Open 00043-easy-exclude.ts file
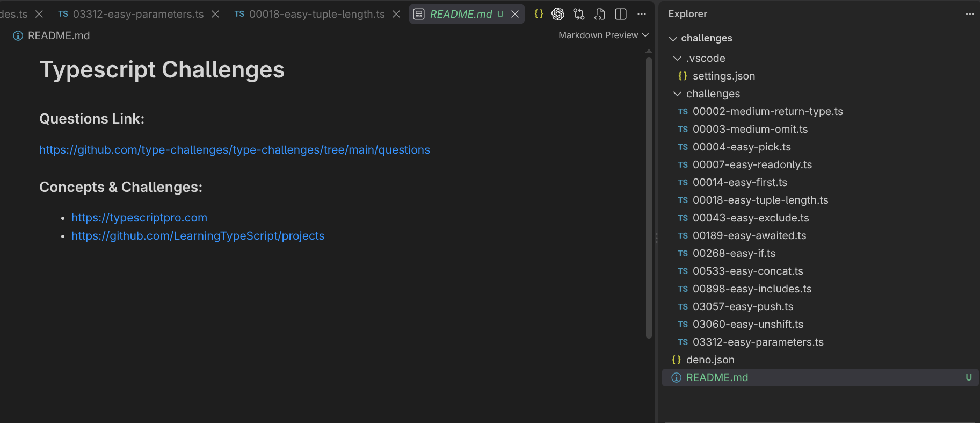The height and width of the screenshot is (423, 980). 751,218
